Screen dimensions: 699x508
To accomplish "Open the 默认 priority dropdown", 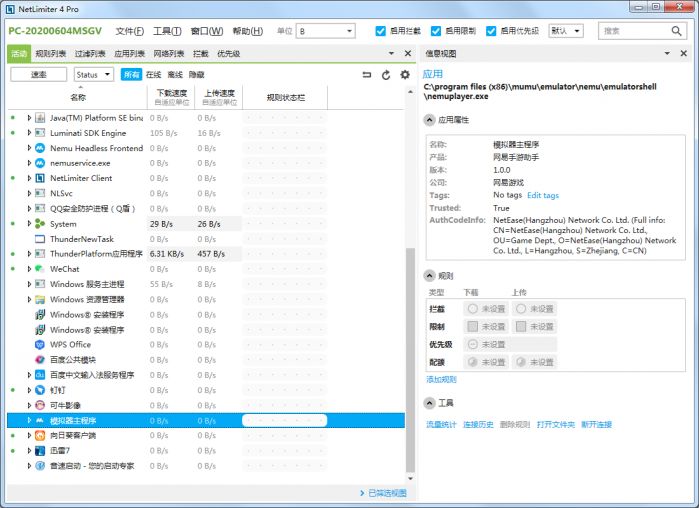I will (566, 31).
